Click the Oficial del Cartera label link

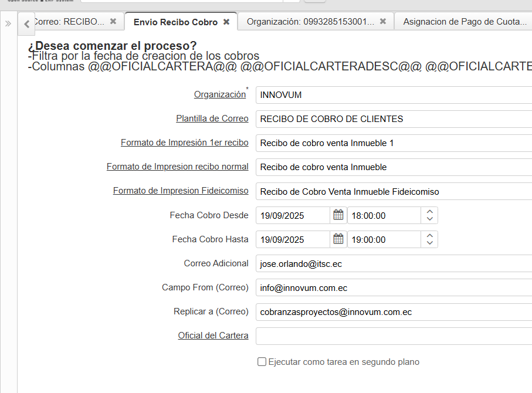point(213,336)
